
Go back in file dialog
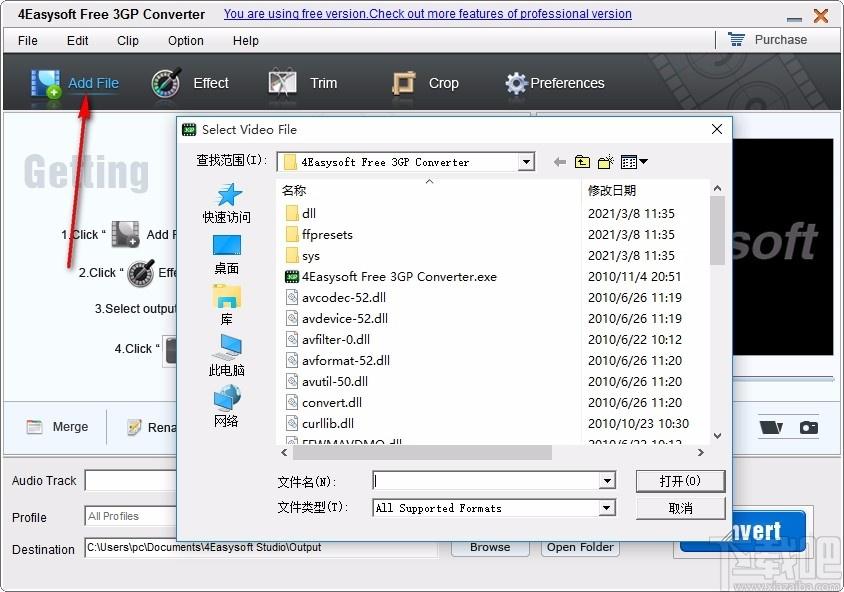pyautogui.click(x=560, y=161)
